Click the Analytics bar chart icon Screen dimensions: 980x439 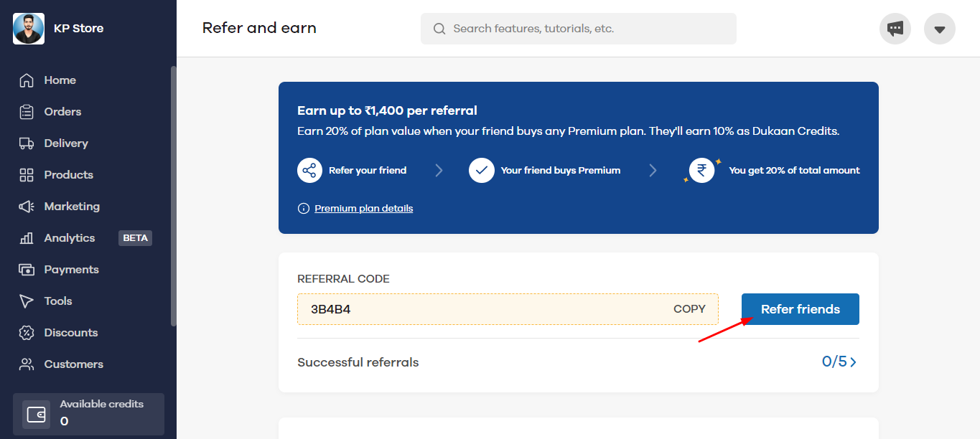coord(27,238)
